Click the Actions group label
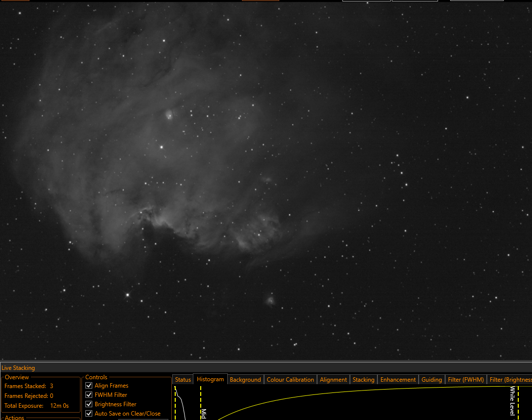This screenshot has width=532, height=420. pyautogui.click(x=15, y=418)
